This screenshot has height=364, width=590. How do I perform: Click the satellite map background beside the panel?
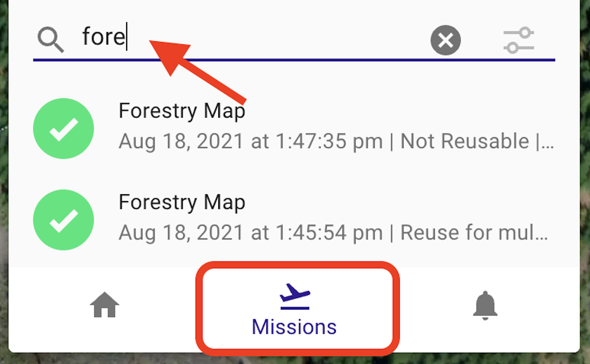(585, 182)
